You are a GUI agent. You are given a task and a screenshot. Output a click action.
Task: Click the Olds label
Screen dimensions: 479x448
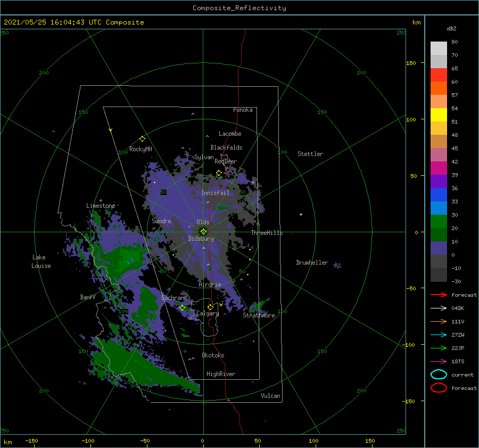[x=203, y=222]
